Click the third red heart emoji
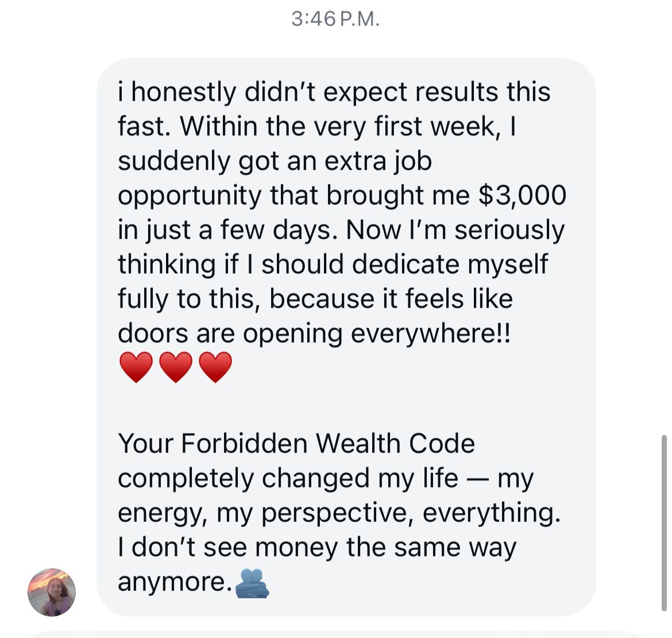This screenshot has width=672, height=638. click(215, 368)
